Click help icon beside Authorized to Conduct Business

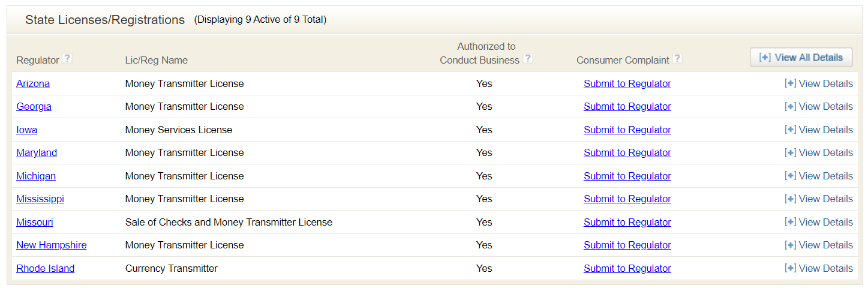click(528, 58)
